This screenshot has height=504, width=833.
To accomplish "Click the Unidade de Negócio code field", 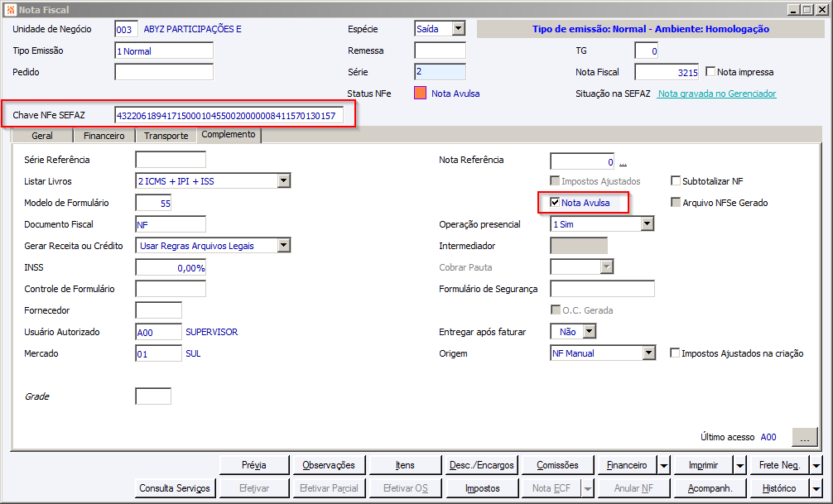I will point(127,29).
